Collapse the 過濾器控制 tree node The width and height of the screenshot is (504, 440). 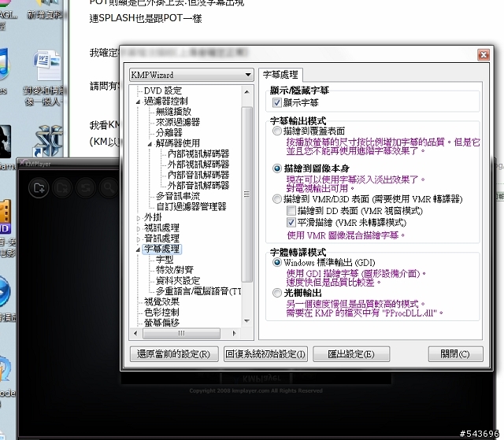(139, 102)
